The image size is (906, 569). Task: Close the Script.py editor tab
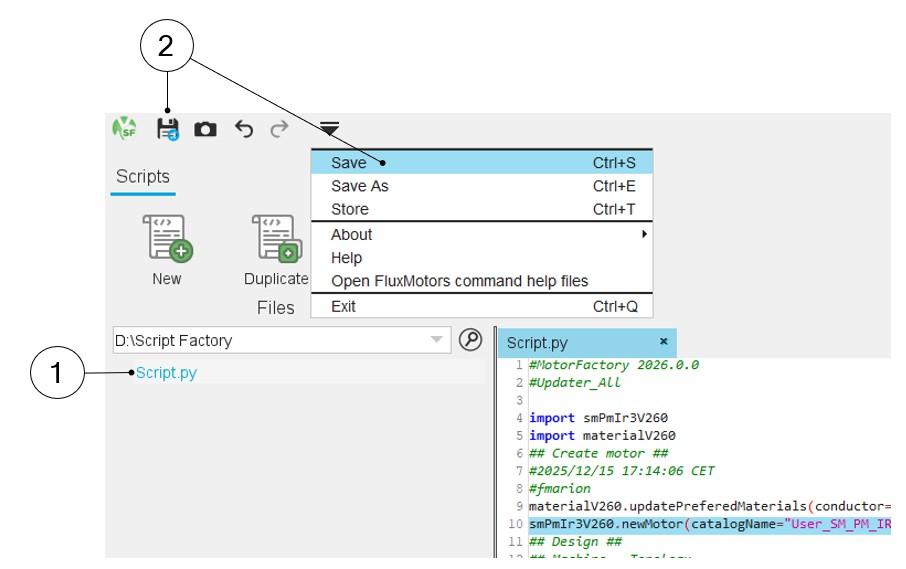tap(663, 342)
